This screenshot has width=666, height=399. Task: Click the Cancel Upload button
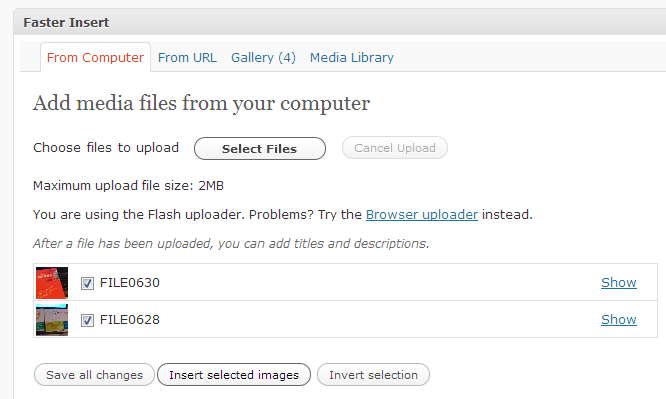click(395, 148)
